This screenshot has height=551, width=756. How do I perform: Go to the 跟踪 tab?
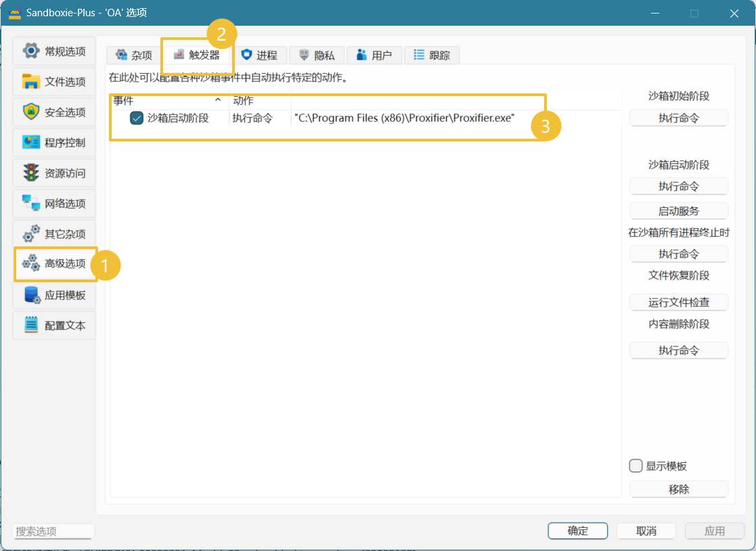coord(432,56)
